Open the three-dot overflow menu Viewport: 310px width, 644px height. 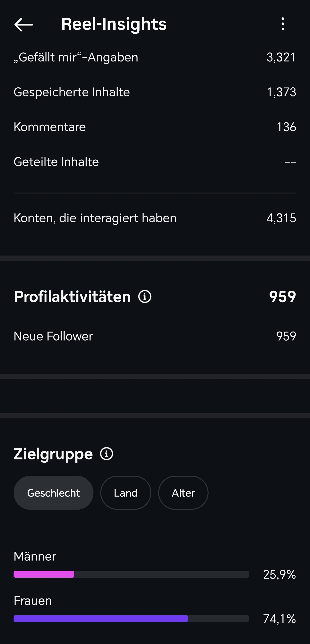(x=283, y=24)
